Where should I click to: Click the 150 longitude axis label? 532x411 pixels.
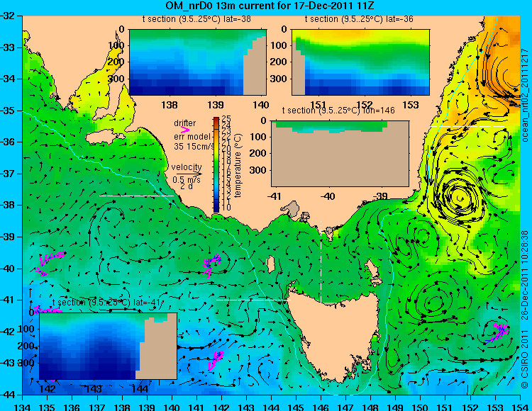click(421, 407)
